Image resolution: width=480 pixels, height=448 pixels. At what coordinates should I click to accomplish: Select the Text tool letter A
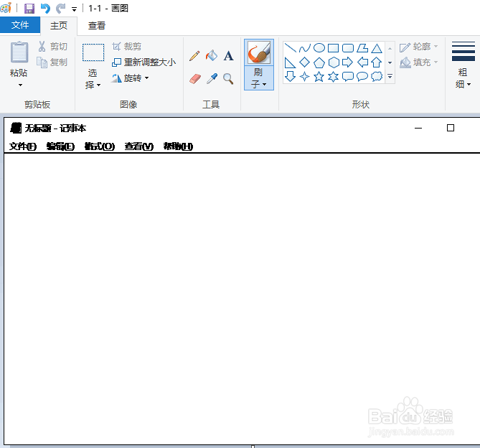pos(228,56)
